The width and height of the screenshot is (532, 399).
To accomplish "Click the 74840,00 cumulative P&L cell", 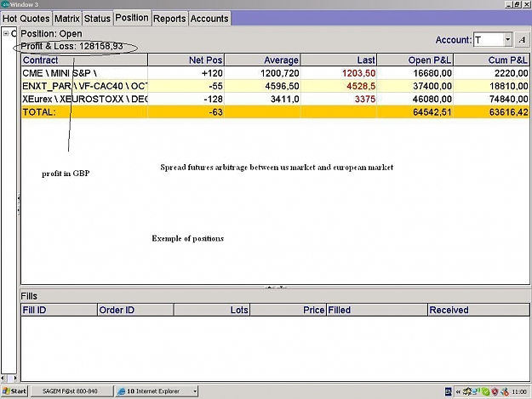I will coord(492,99).
